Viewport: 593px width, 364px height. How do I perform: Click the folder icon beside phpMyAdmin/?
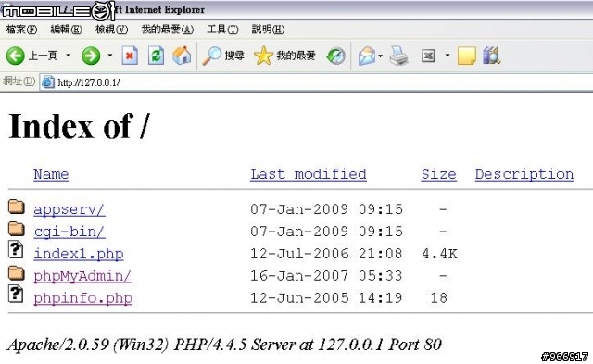click(17, 273)
